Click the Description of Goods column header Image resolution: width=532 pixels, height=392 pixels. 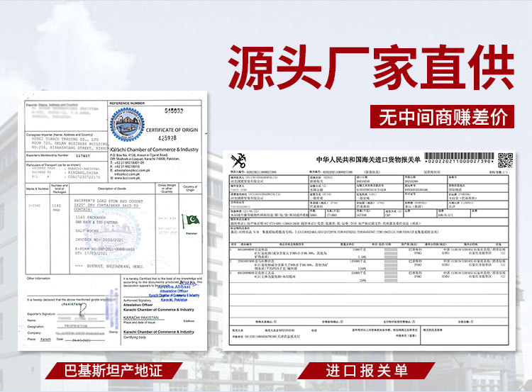[112, 189]
